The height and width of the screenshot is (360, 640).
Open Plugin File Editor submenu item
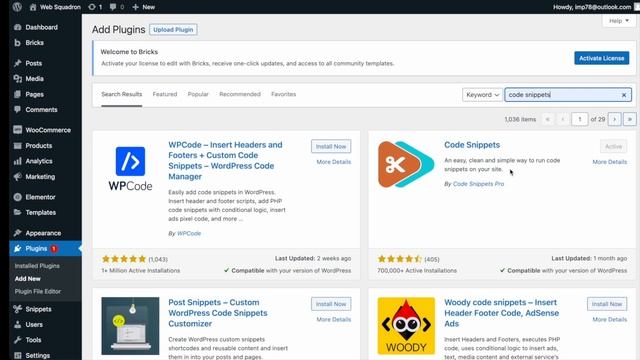click(38, 291)
